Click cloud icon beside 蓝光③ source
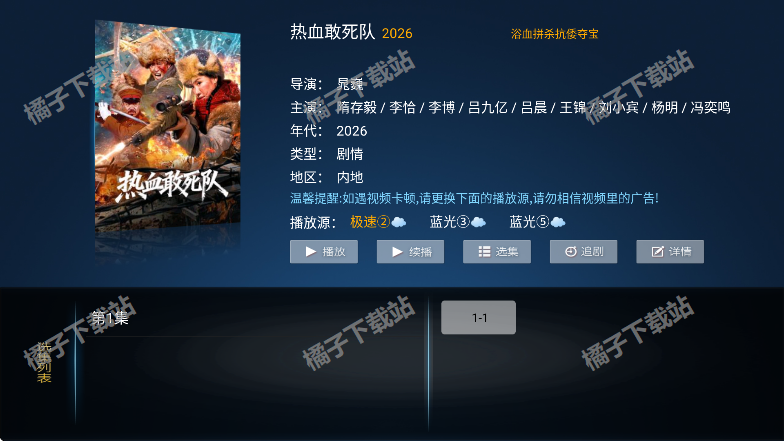This screenshot has width=784, height=441. point(478,222)
